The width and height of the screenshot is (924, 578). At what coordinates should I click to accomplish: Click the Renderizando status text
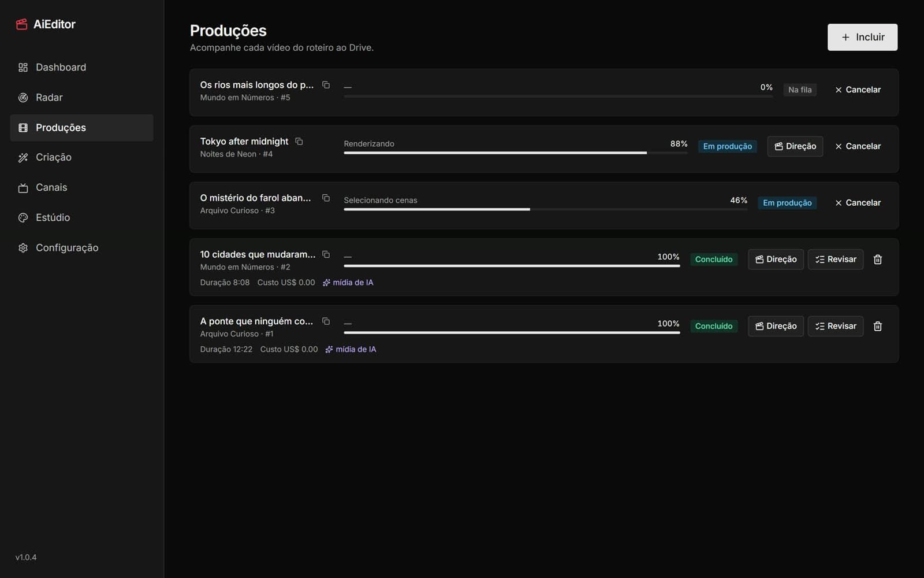(369, 144)
